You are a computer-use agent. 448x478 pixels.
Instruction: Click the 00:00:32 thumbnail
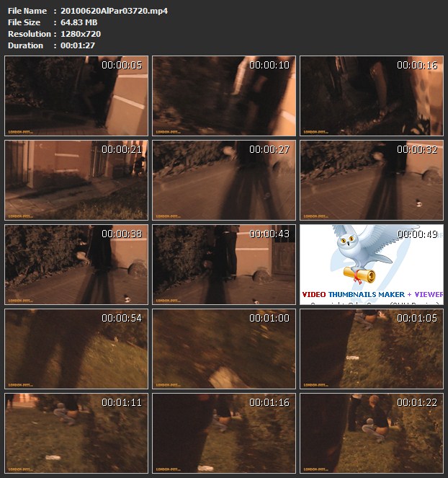(372, 180)
